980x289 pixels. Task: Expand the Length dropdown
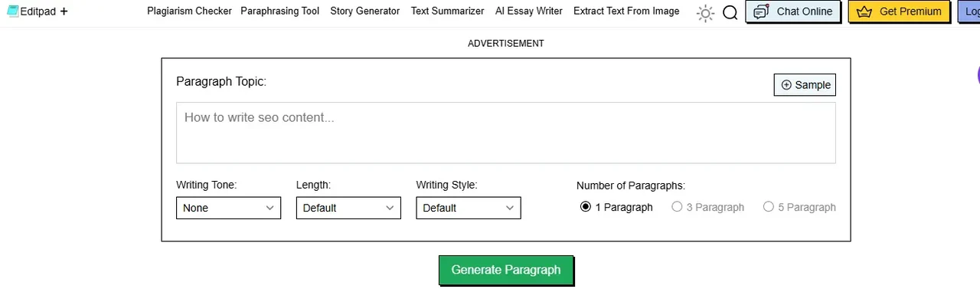tap(348, 208)
